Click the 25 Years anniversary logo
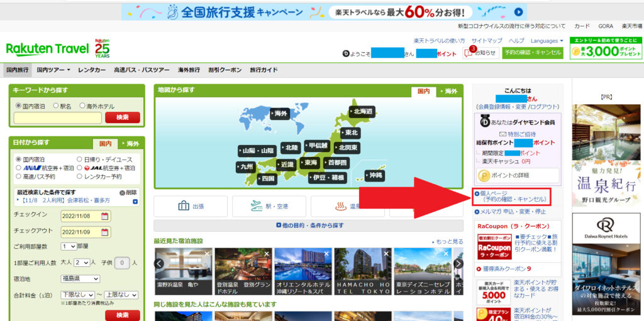The width and height of the screenshot is (644, 321). pos(103,48)
